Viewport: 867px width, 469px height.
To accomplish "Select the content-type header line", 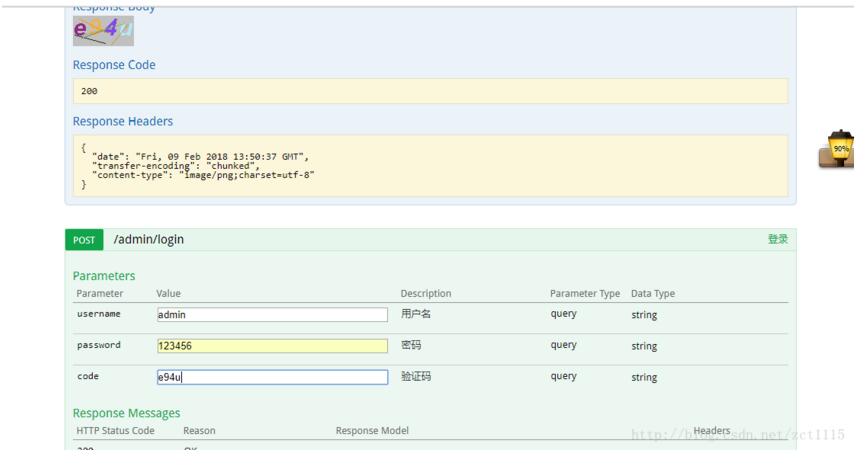I will (203, 175).
